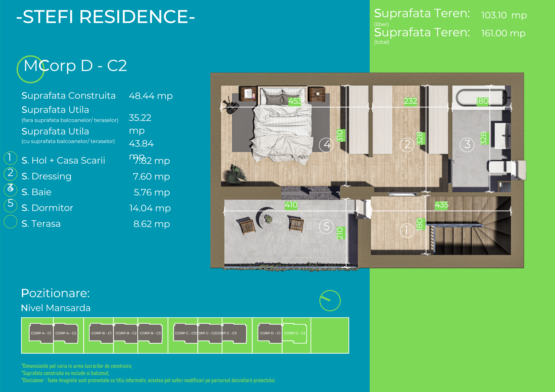The width and height of the screenshot is (555, 392).
Task: Click the 435 dimension label
Action: point(442,205)
